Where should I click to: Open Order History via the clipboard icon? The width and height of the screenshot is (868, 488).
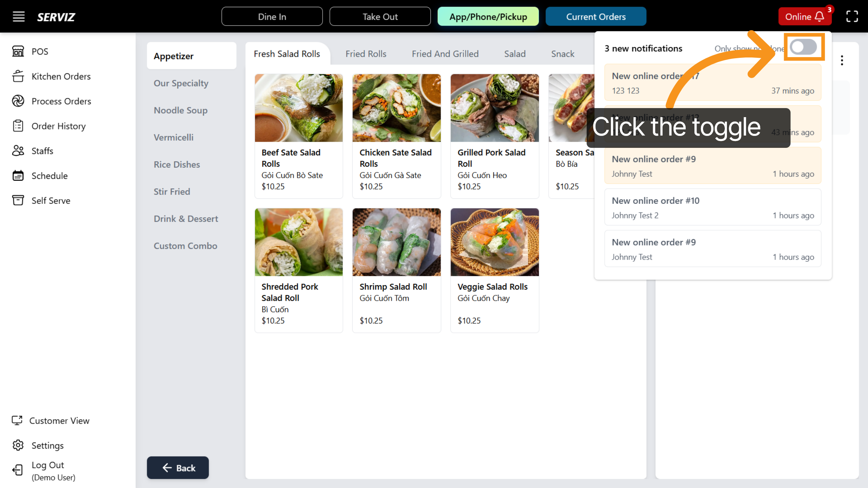tap(18, 126)
